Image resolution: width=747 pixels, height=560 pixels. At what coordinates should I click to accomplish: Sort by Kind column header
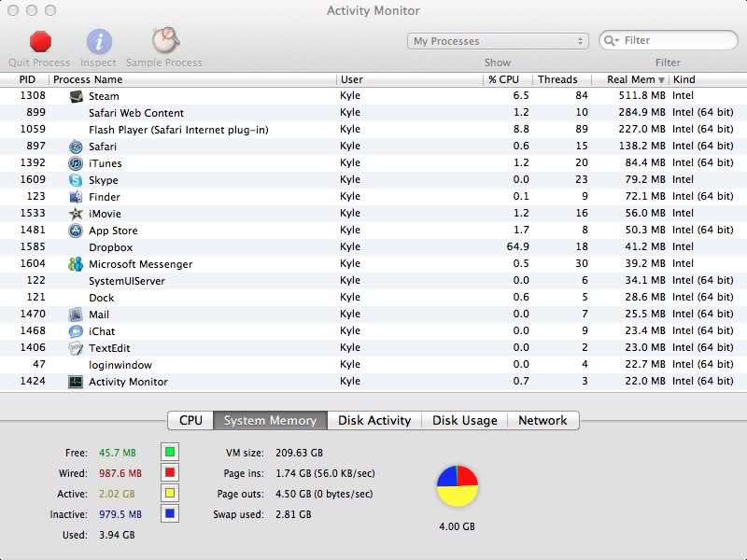pyautogui.click(x=708, y=79)
